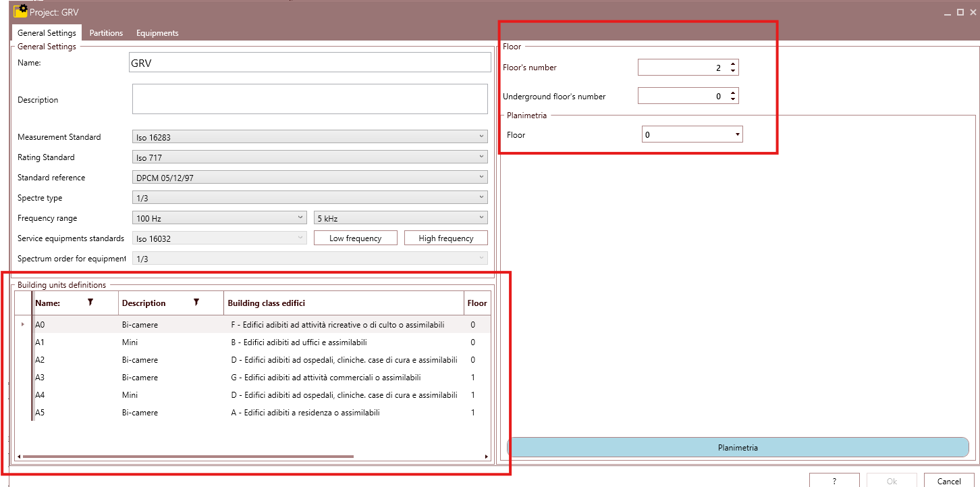Open the 100 Hz frequency range dropdown
The image size is (980, 487).
click(x=220, y=217)
